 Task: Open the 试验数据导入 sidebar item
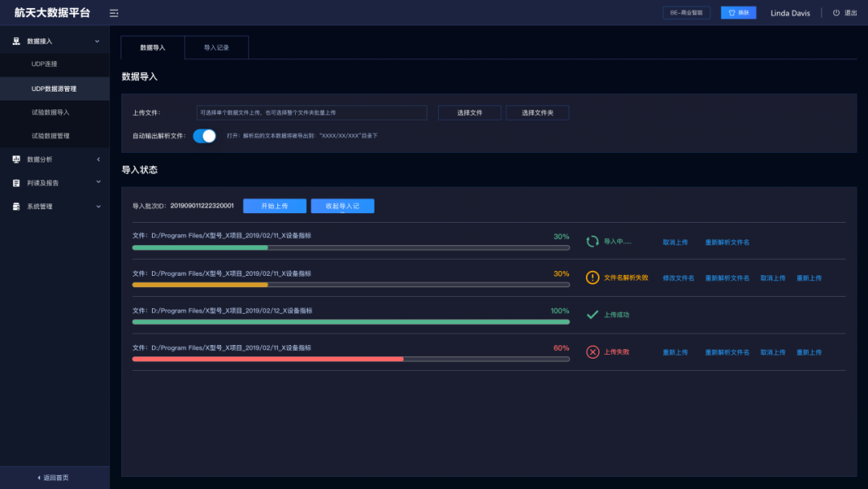point(51,113)
